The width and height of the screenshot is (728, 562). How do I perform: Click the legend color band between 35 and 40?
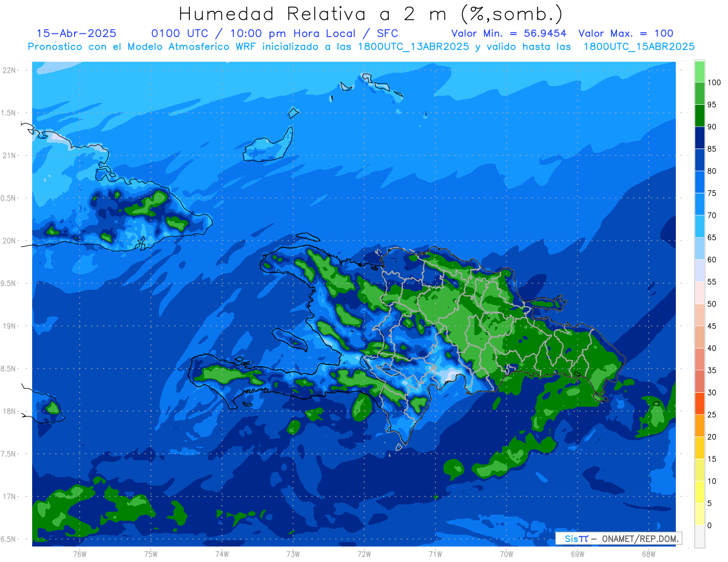699,359
